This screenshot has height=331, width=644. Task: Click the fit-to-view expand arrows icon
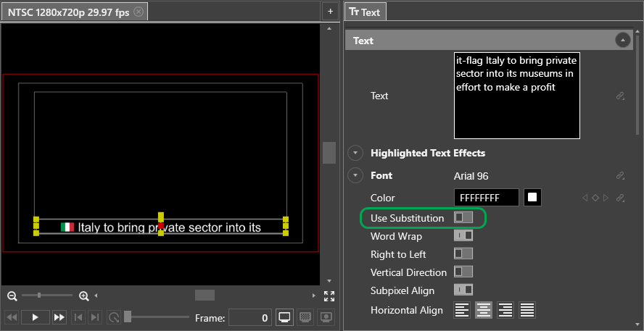pyautogui.click(x=329, y=296)
